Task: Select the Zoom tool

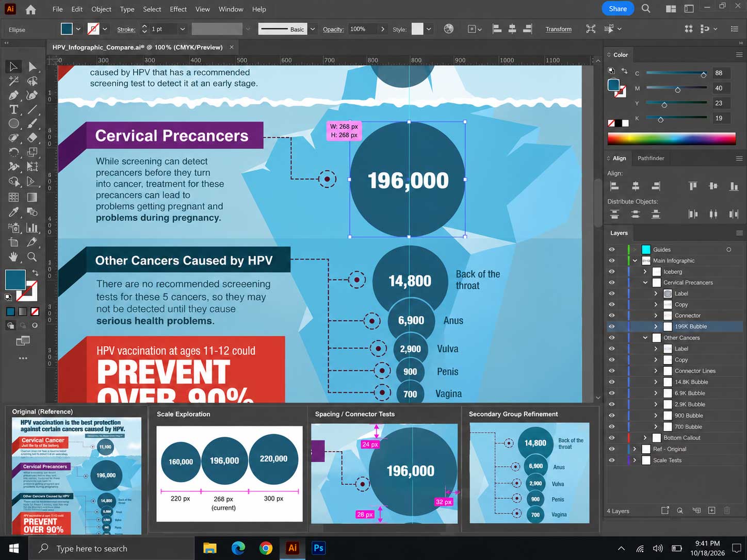Action: [32, 256]
